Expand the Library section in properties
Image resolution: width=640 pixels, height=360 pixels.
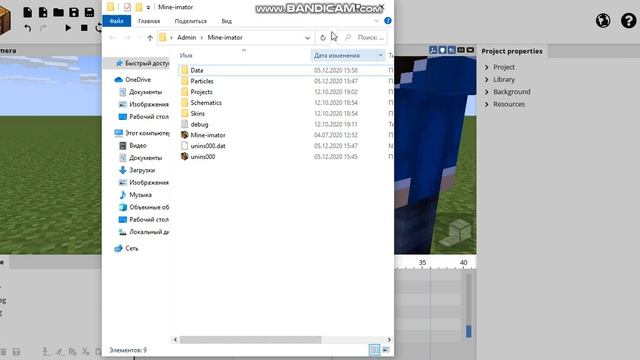click(487, 80)
